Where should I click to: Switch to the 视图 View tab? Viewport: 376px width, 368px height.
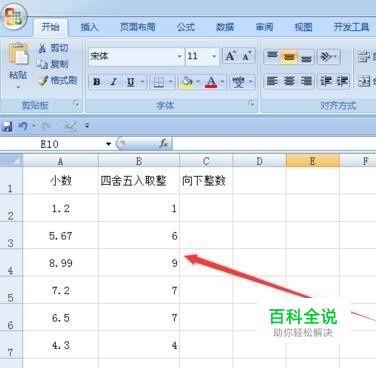coord(303,27)
